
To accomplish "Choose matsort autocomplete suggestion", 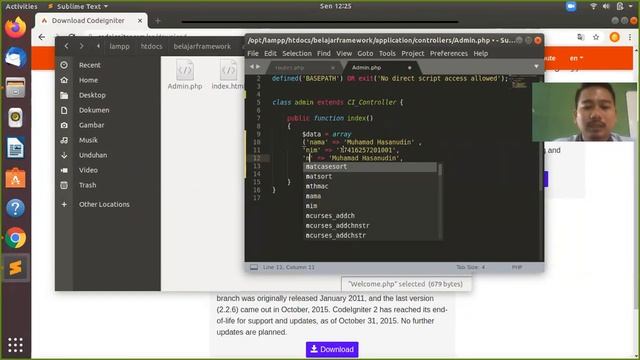I will (x=370, y=177).
